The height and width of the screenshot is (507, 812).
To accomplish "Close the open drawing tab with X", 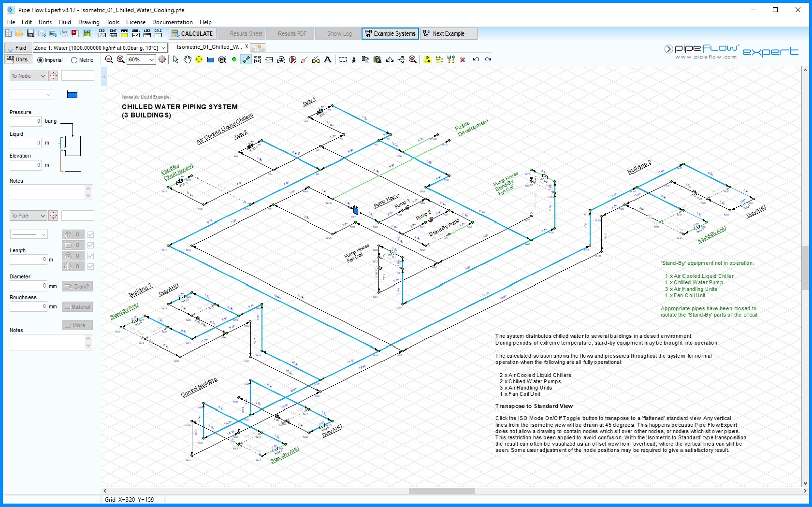I will 246,47.
